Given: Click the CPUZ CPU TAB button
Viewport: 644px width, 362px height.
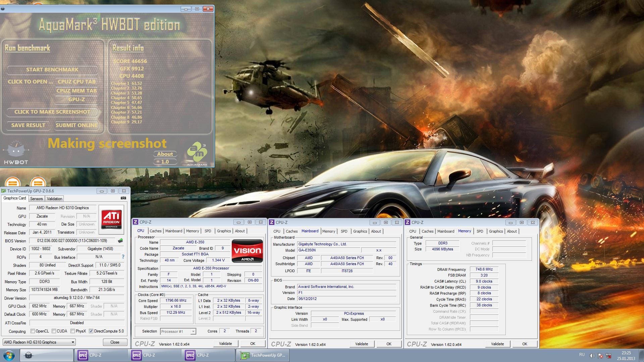Looking at the screenshot, I should (x=76, y=82).
